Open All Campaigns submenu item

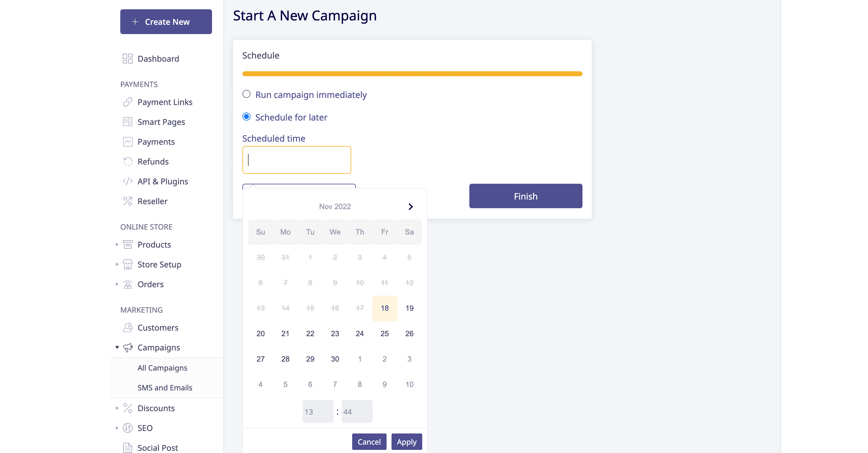coord(162,368)
